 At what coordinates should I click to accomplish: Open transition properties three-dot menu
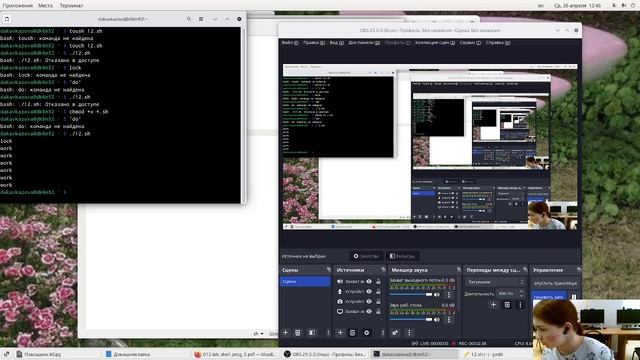[x=520, y=304]
